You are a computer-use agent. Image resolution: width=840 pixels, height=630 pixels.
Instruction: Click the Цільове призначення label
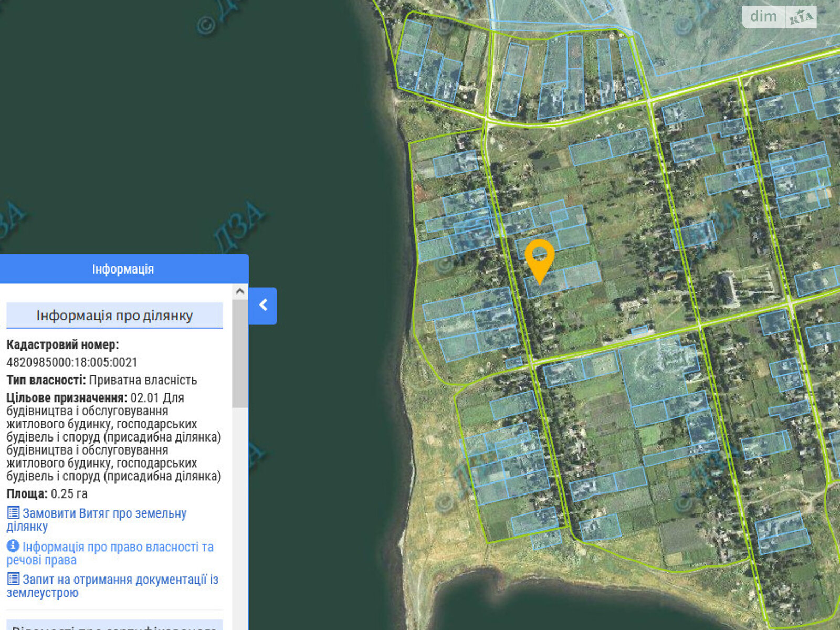click(67, 398)
